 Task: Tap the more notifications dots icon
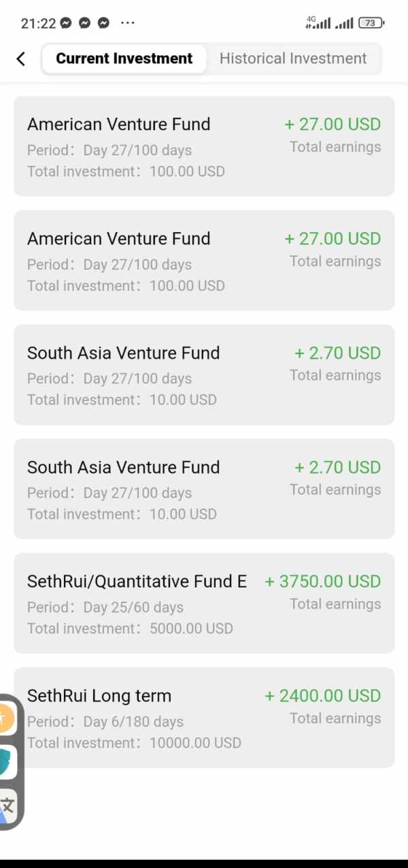pyautogui.click(x=127, y=23)
